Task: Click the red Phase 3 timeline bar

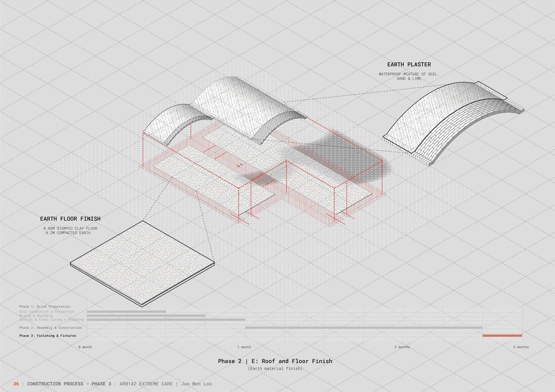Action: 502,335
